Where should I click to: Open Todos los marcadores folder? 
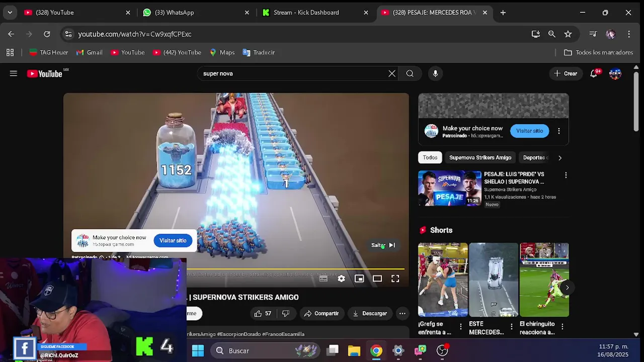(x=598, y=52)
